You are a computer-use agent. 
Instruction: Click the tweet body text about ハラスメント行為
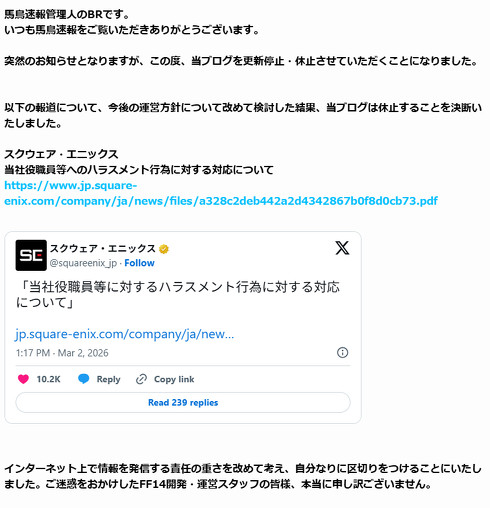(178, 295)
